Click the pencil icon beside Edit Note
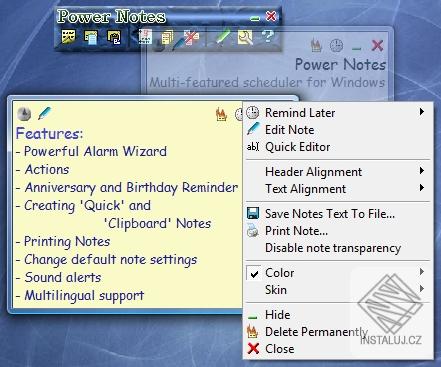441x367 pixels. point(253,129)
